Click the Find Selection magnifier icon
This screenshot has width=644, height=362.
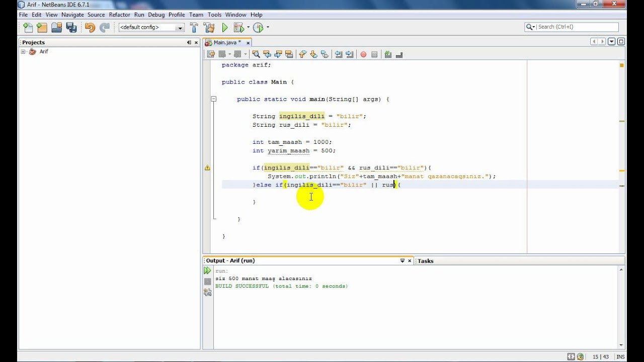256,54
